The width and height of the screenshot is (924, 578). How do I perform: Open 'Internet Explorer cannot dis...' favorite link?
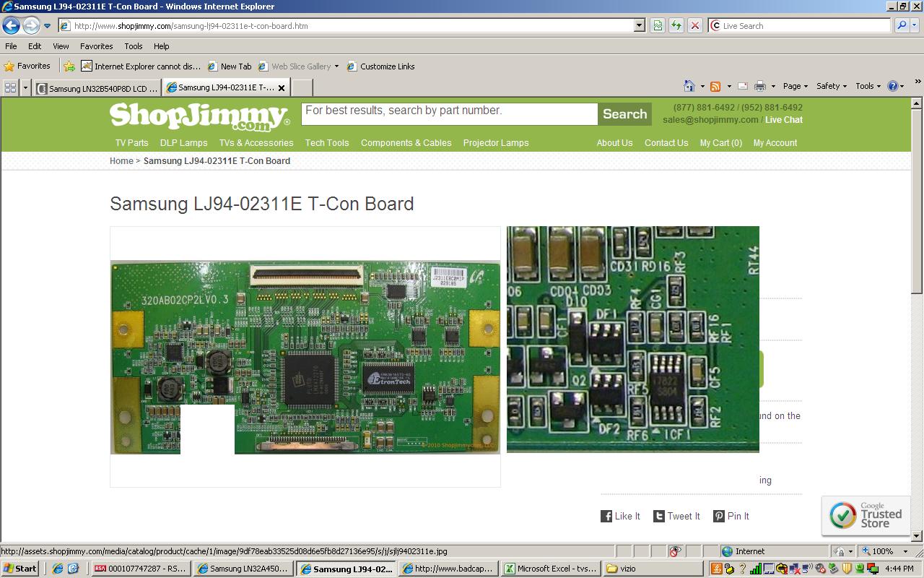141,66
